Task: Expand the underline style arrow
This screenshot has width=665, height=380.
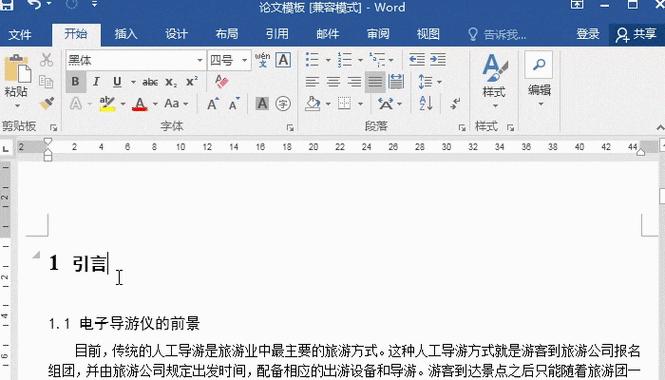Action: (x=133, y=82)
